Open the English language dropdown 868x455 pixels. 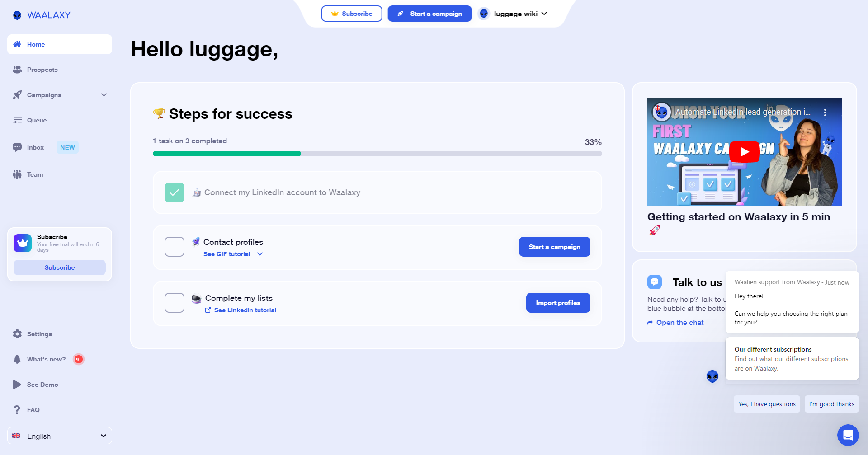60,436
